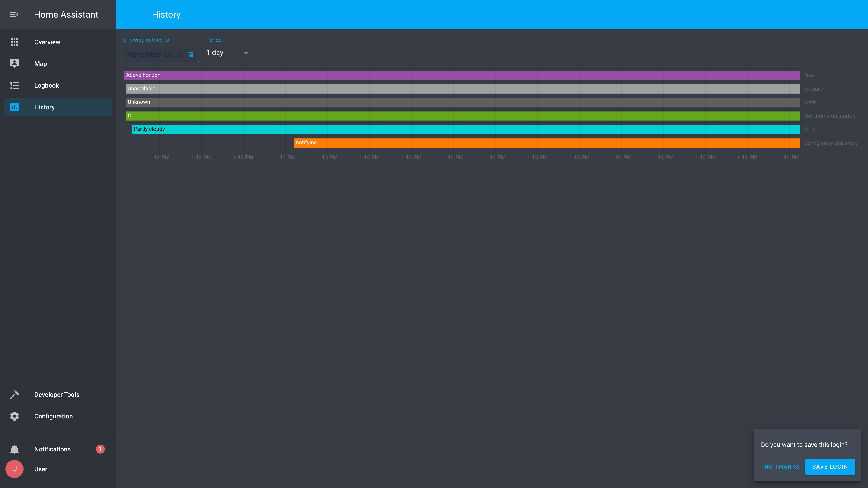Click the History bar chart icon
The height and width of the screenshot is (488, 868).
(14, 107)
